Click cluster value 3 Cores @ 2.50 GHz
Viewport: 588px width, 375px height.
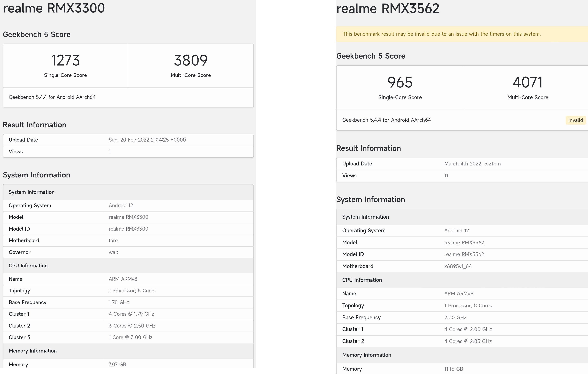tap(132, 326)
